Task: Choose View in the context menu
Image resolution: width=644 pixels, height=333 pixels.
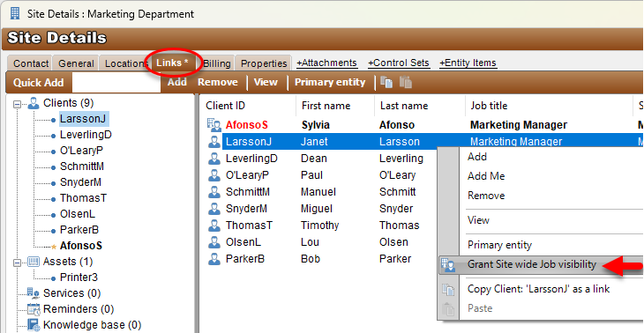Action: 478,220
